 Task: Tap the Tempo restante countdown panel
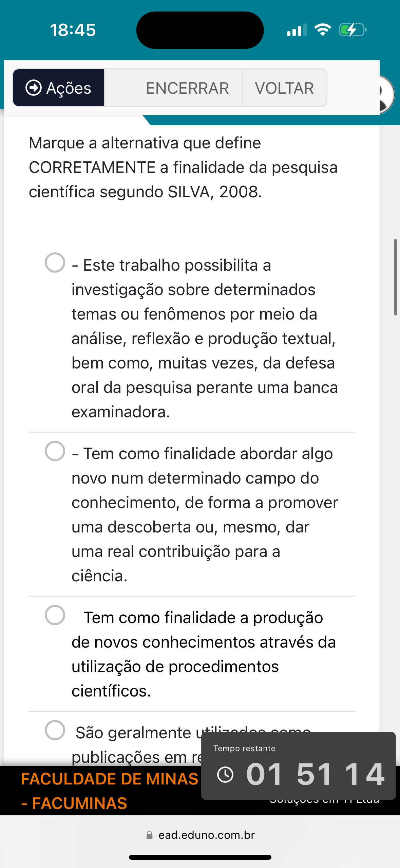point(298,766)
